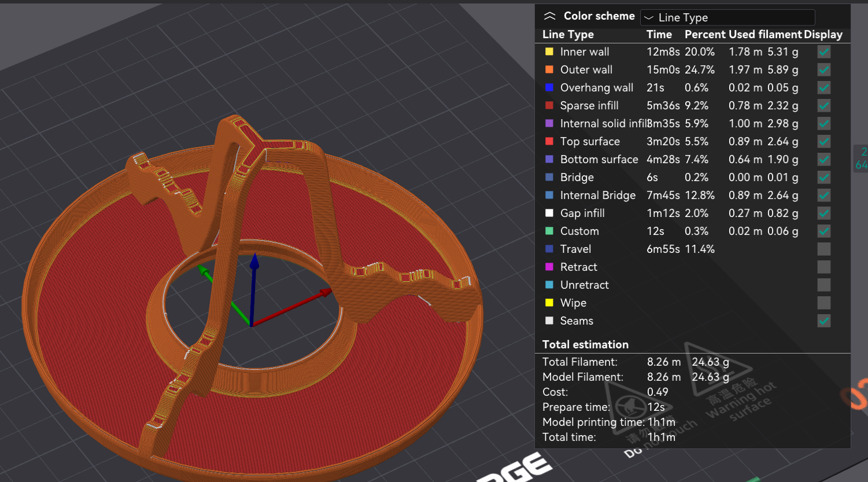Select the Outer wall row label
The image size is (868, 482).
[586, 70]
